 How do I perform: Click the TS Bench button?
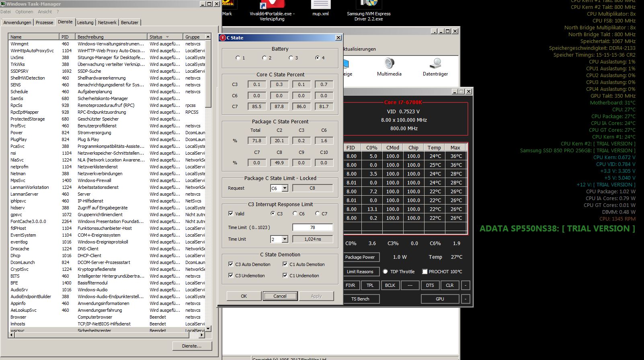(x=360, y=299)
